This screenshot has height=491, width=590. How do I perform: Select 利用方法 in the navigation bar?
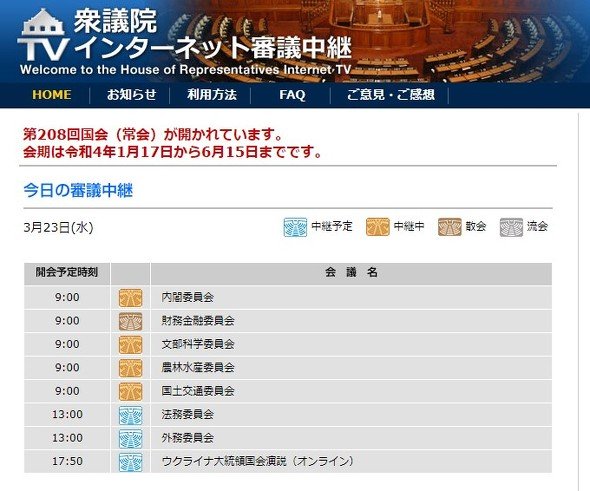tap(212, 94)
